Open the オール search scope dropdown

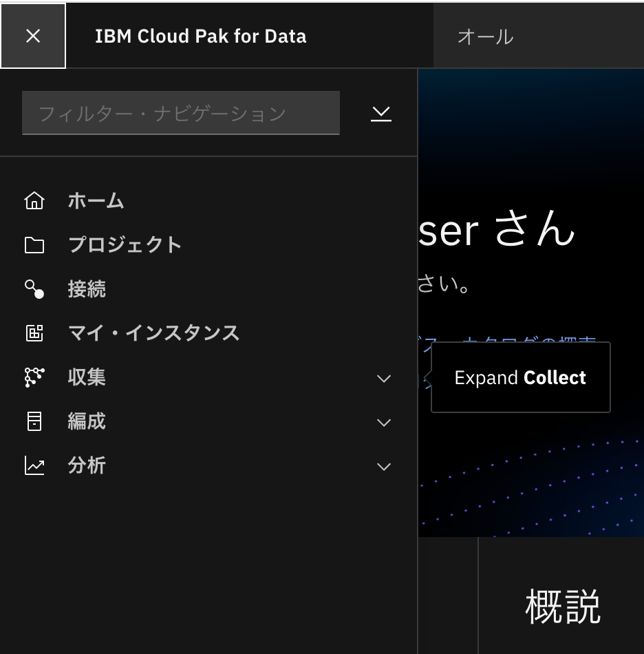point(539,36)
